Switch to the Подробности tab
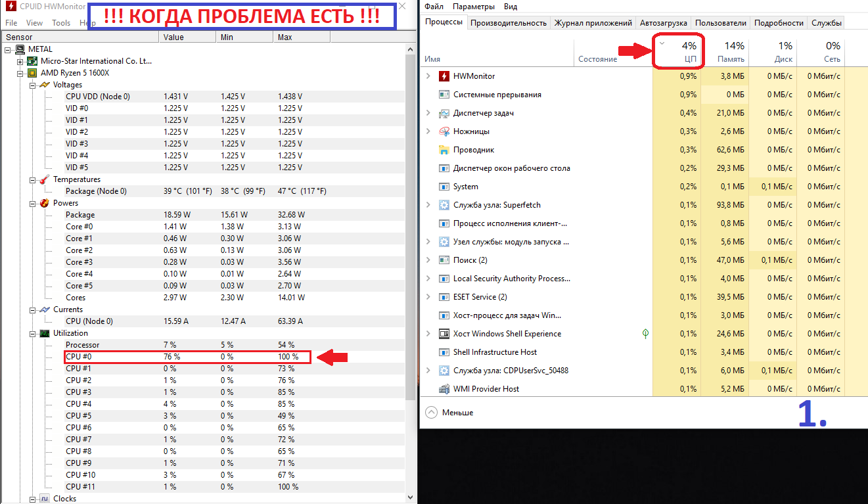Screen dimensions: 868x504 pos(779,22)
